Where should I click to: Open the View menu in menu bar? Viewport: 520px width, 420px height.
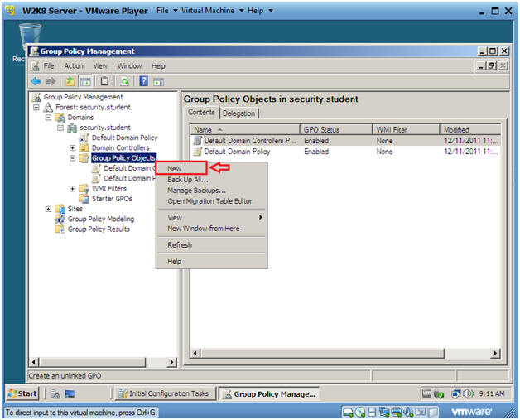100,66
